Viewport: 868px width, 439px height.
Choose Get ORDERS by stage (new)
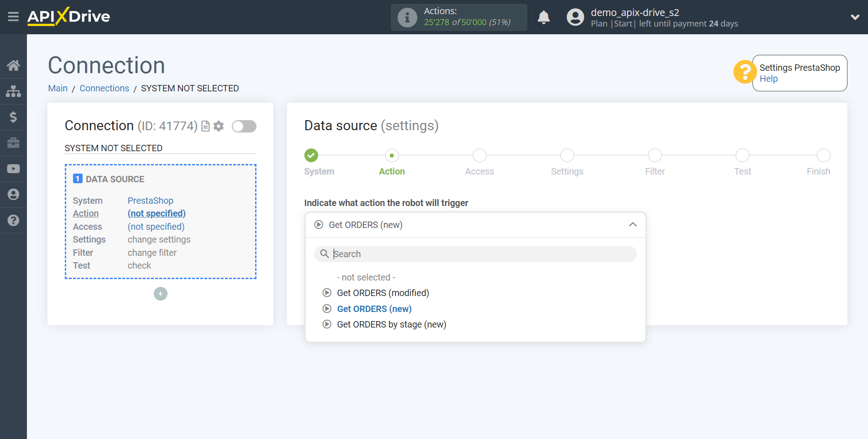coord(392,324)
